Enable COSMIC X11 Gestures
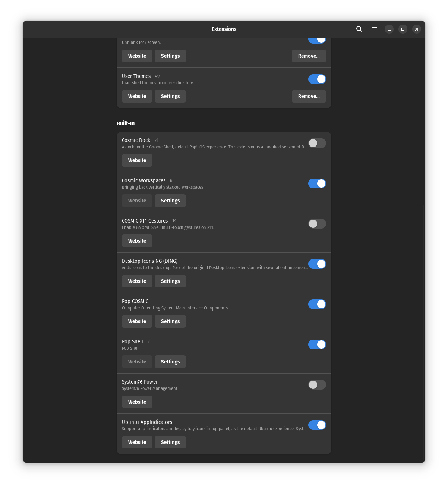This screenshot has width=448, height=488. point(317,224)
